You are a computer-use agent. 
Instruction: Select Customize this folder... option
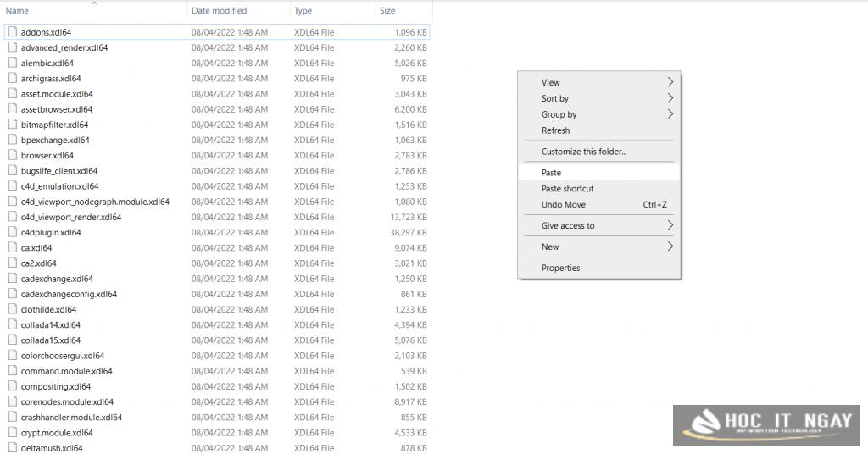click(599, 152)
